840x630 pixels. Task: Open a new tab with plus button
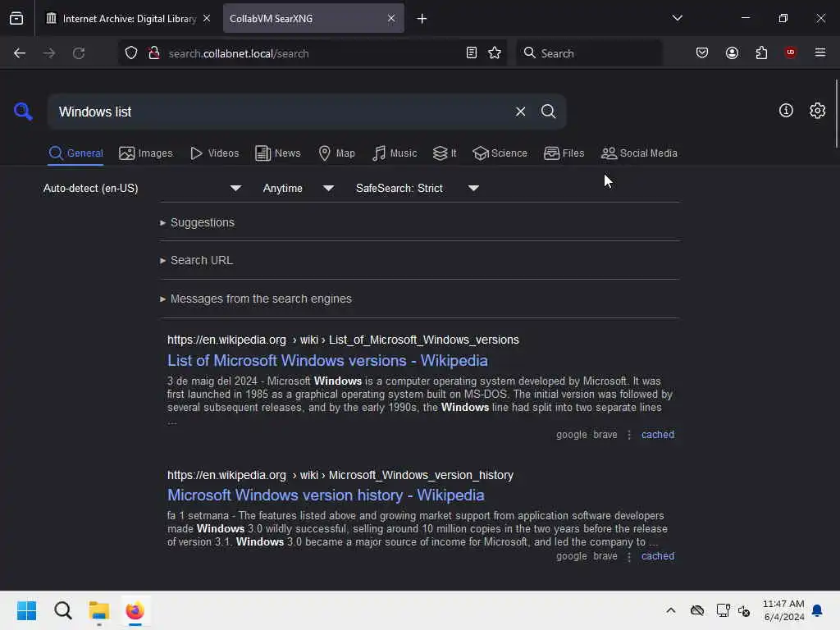[422, 19]
